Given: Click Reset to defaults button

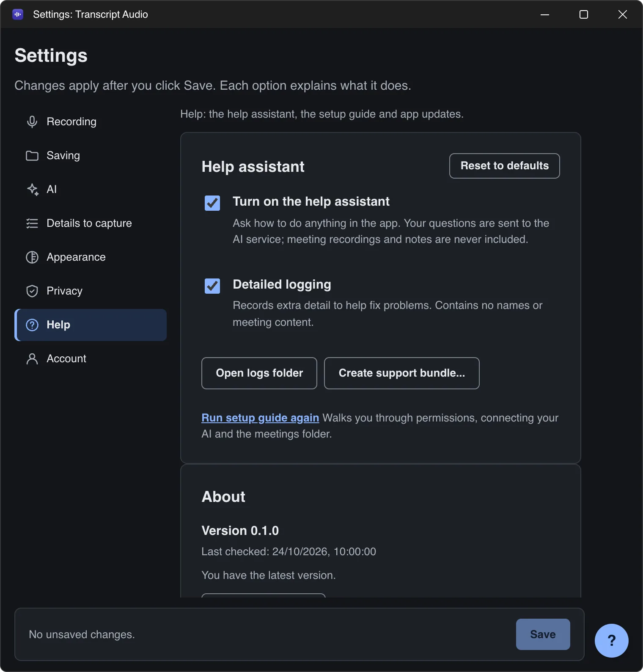Looking at the screenshot, I should (505, 166).
